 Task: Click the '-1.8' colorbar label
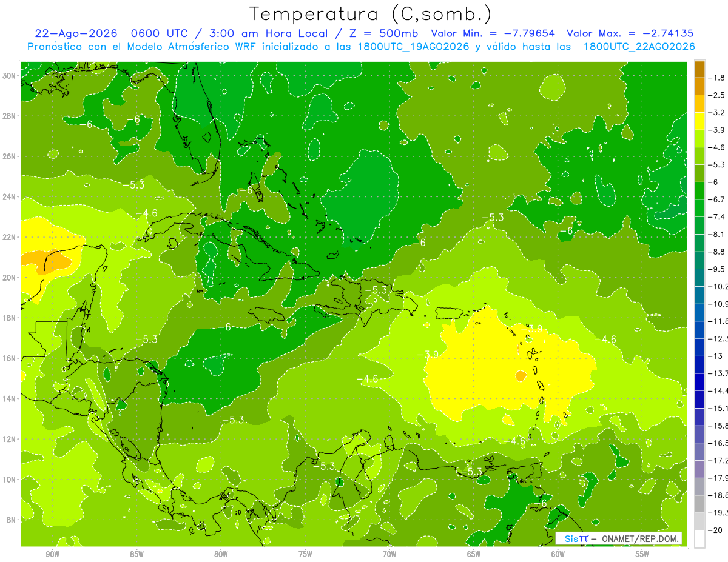point(716,78)
